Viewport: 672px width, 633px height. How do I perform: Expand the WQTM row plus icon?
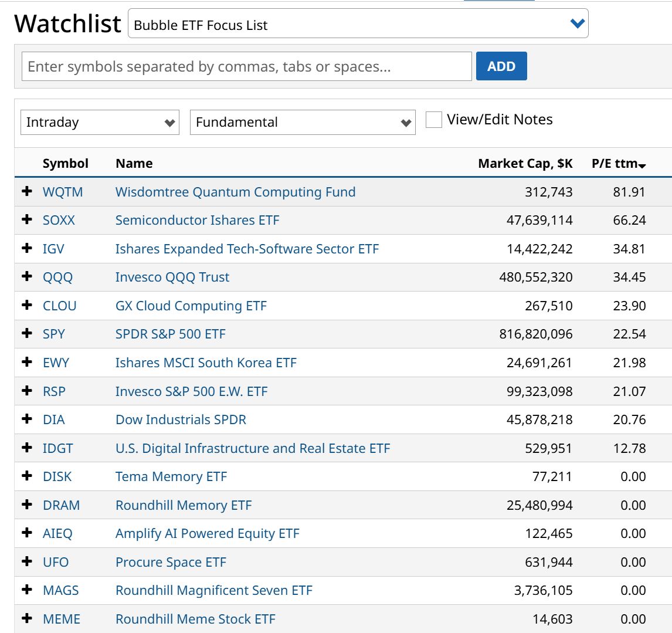27,191
